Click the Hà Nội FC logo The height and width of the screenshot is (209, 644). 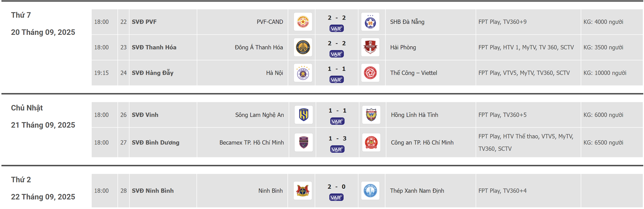coord(303,73)
